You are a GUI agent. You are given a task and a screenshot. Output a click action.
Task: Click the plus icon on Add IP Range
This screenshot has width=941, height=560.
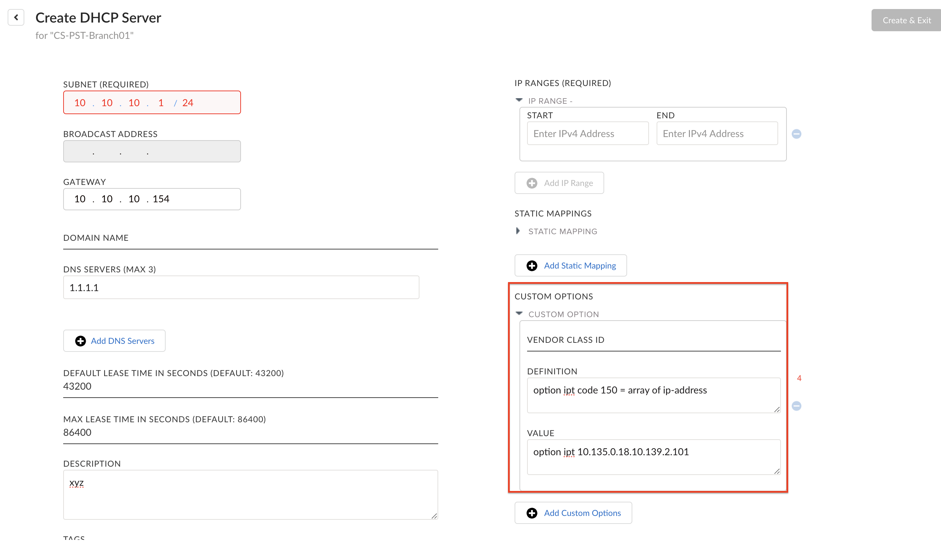tap(532, 183)
